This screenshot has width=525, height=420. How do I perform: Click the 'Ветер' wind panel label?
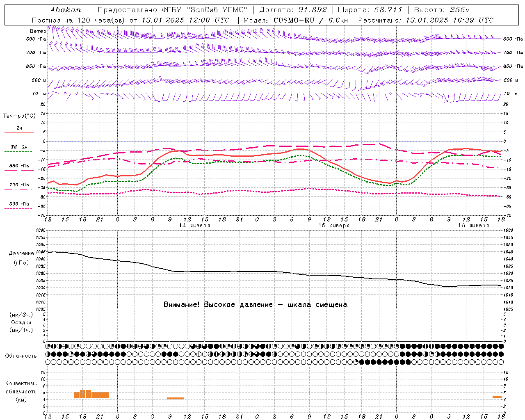(38, 31)
